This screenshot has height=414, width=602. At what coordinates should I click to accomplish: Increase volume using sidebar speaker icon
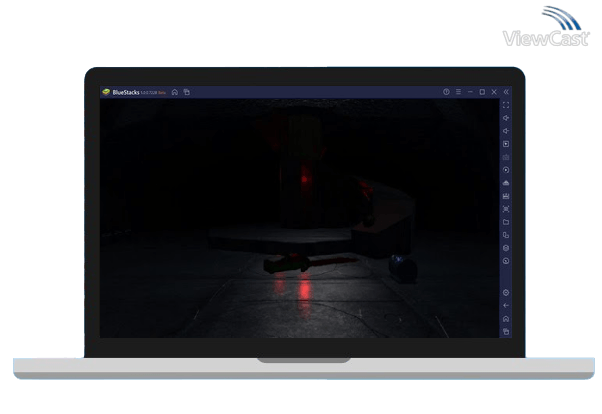[x=506, y=118]
